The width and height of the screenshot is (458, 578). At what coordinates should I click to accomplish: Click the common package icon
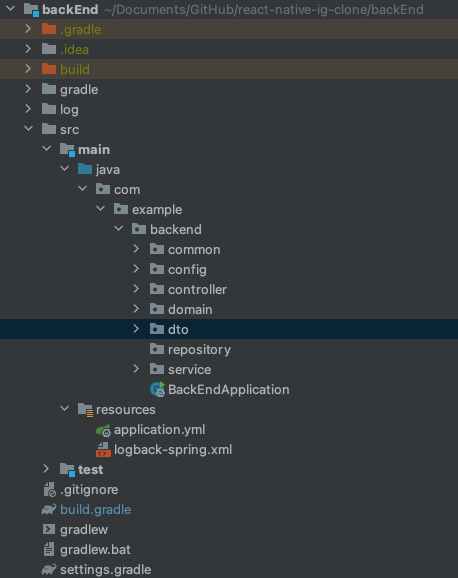[157, 249]
